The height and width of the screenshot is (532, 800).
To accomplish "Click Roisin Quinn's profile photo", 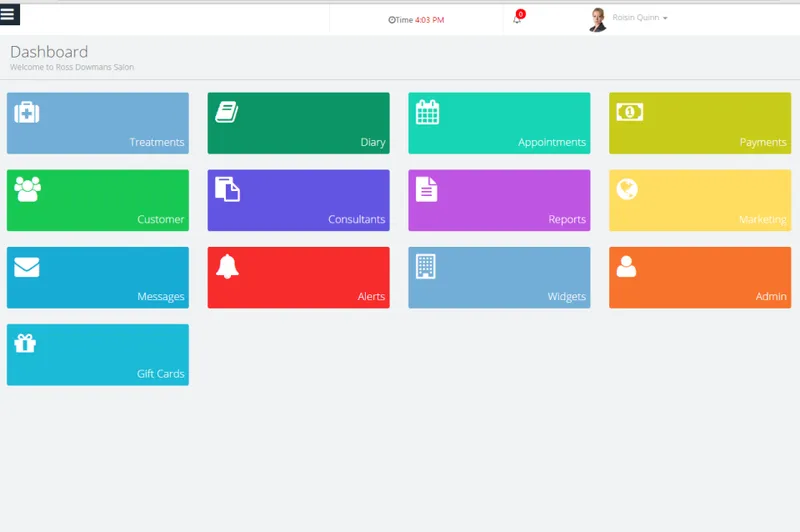I will point(598,20).
